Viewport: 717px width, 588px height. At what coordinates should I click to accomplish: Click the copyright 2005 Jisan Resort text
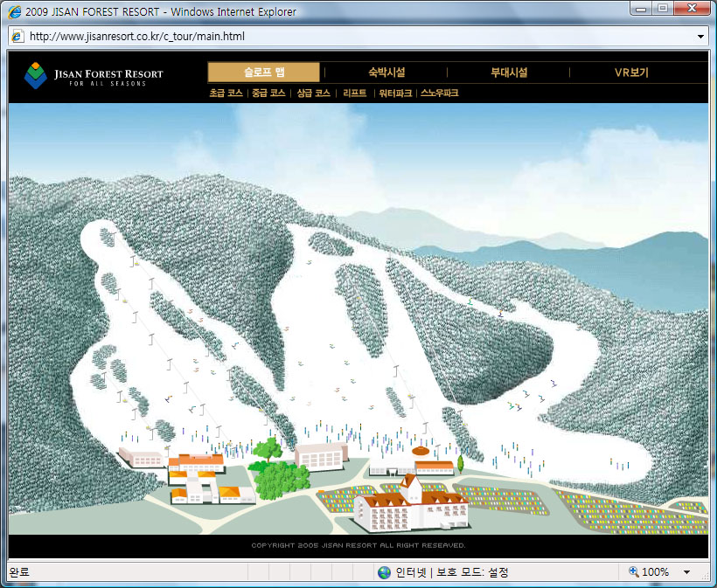pos(358,545)
